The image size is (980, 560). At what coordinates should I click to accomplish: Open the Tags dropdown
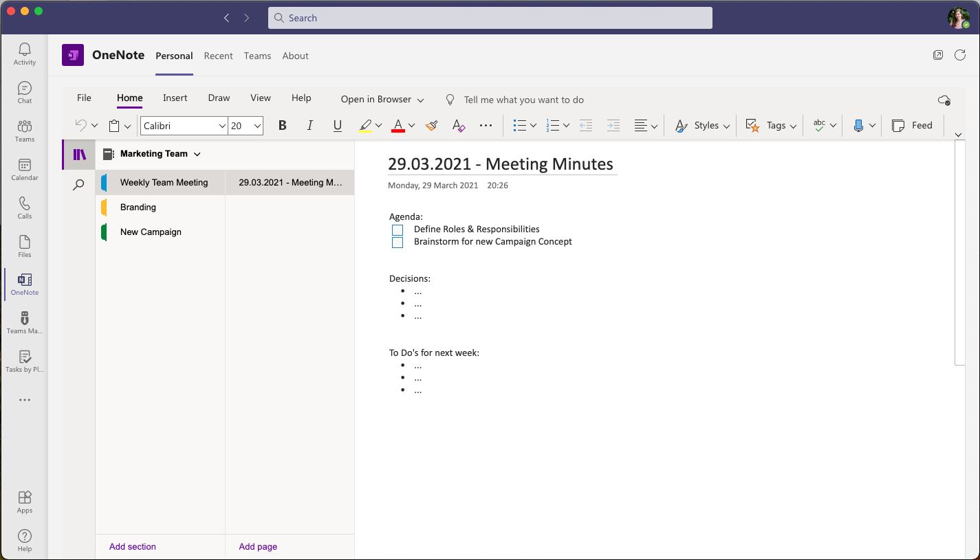[771, 126]
